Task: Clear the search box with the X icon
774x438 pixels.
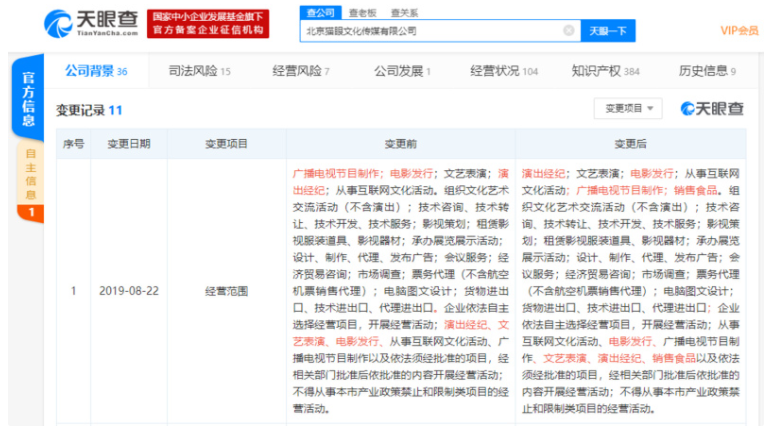Action: 568,31
